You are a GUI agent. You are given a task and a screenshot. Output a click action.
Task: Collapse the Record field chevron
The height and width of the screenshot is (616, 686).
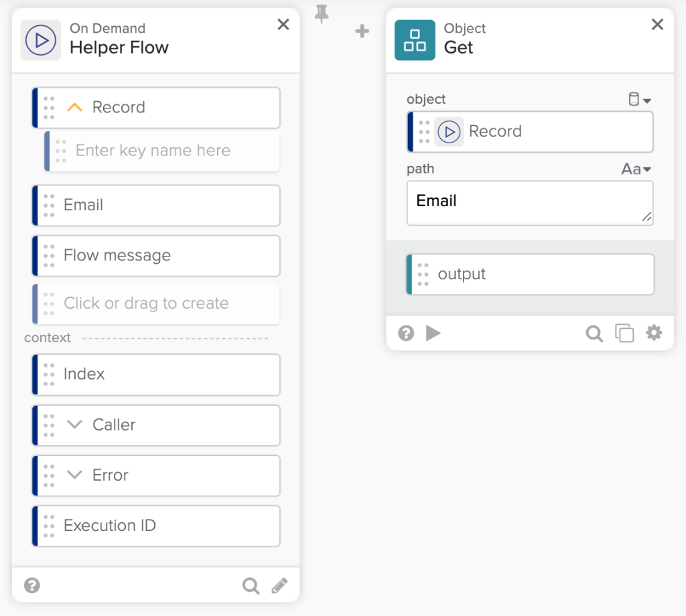click(74, 107)
